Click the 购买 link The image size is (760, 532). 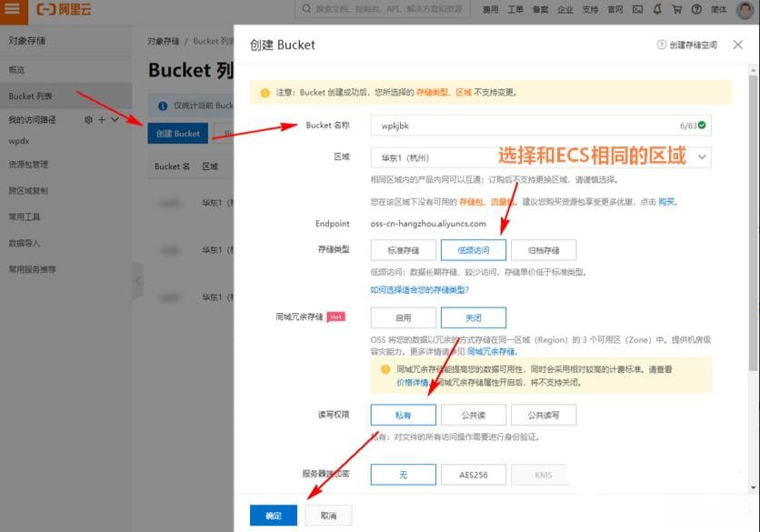(x=666, y=202)
